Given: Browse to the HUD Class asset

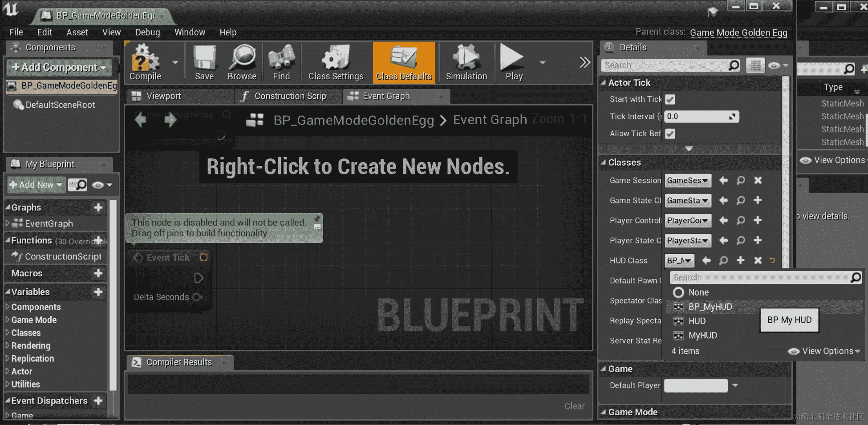Looking at the screenshot, I should coord(724,260).
